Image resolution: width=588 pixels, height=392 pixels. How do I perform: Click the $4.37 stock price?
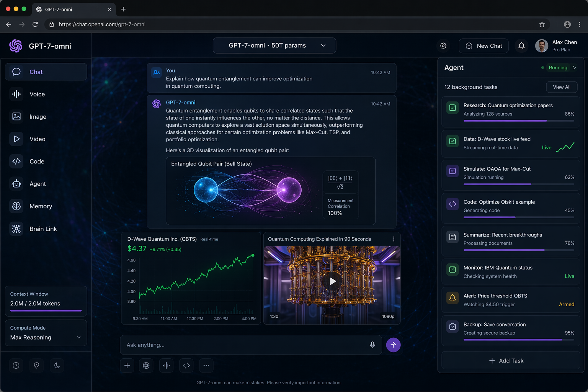click(137, 249)
